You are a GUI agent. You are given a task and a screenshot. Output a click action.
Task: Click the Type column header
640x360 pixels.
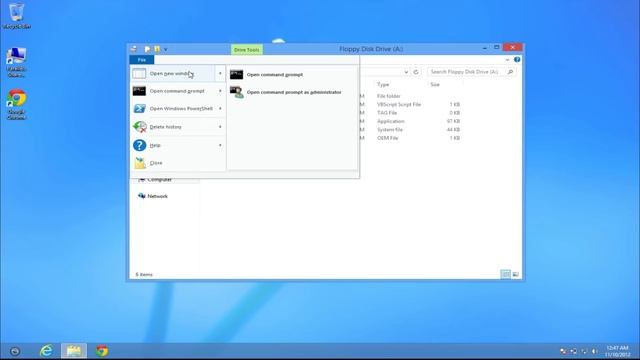(383, 84)
